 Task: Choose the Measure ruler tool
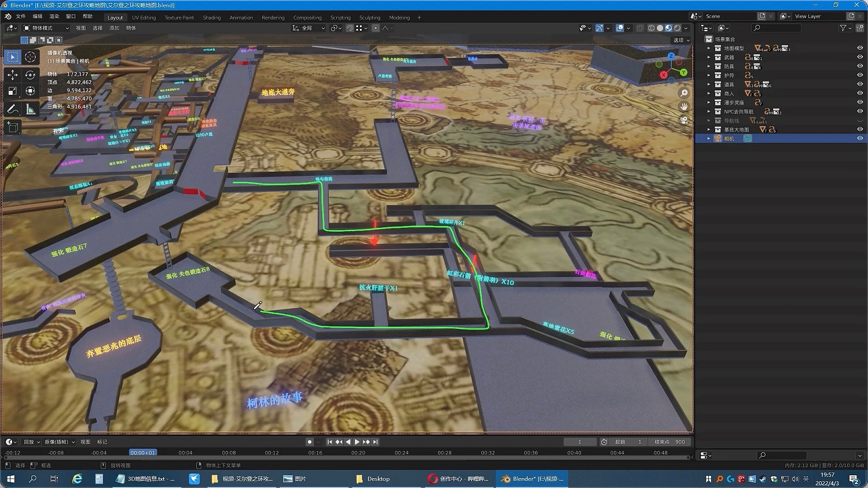[30, 109]
